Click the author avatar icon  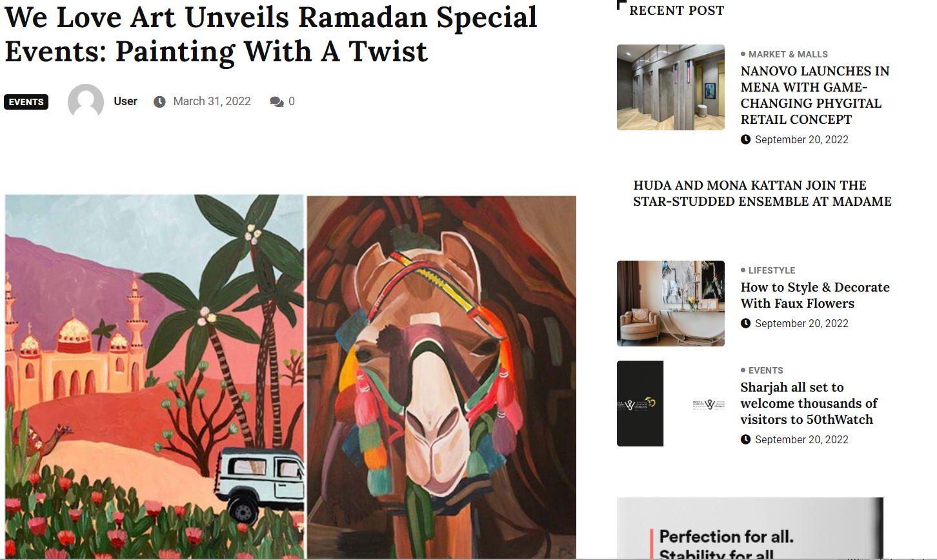point(86,101)
